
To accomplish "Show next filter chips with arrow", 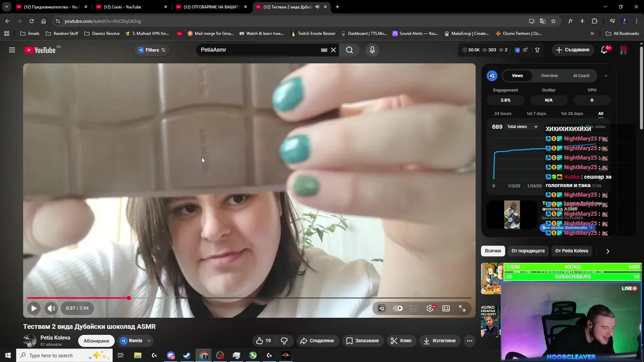I will pyautogui.click(x=608, y=251).
